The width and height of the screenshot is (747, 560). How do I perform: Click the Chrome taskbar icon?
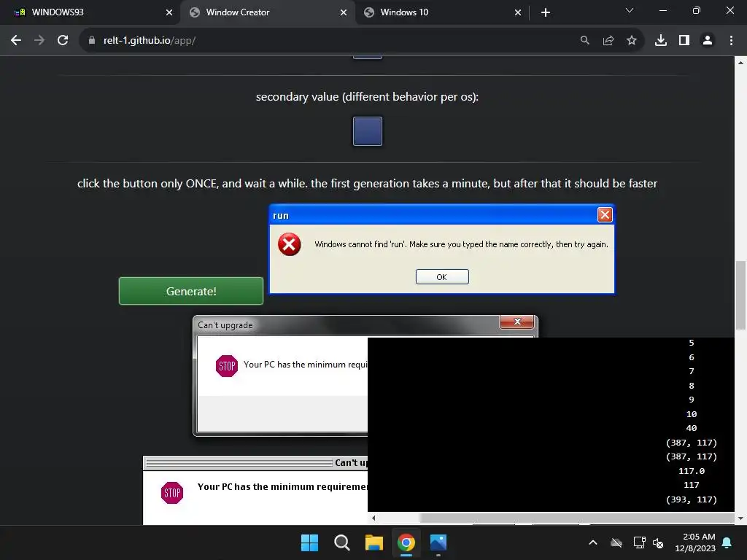[406, 542]
